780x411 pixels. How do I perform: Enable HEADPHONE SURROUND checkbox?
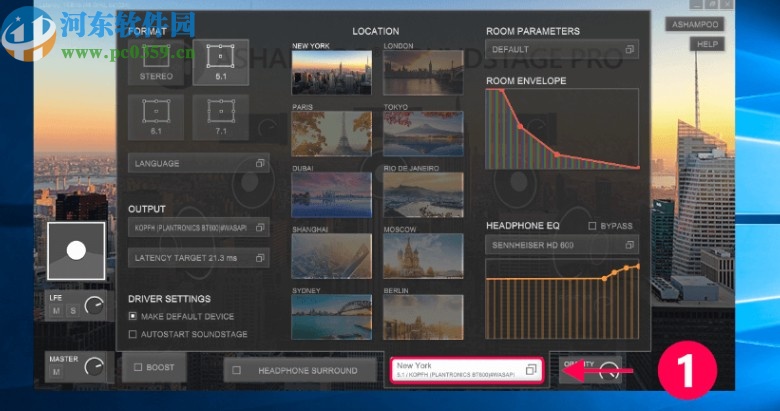click(237, 370)
